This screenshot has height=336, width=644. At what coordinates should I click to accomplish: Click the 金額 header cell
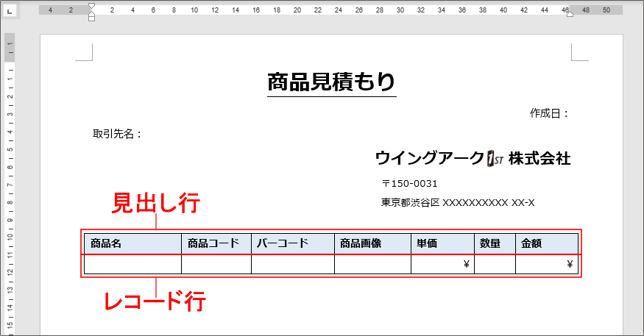click(x=547, y=243)
